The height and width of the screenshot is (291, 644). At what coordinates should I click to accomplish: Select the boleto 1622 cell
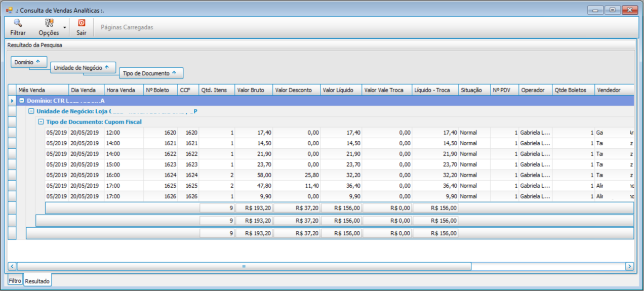[x=160, y=154]
